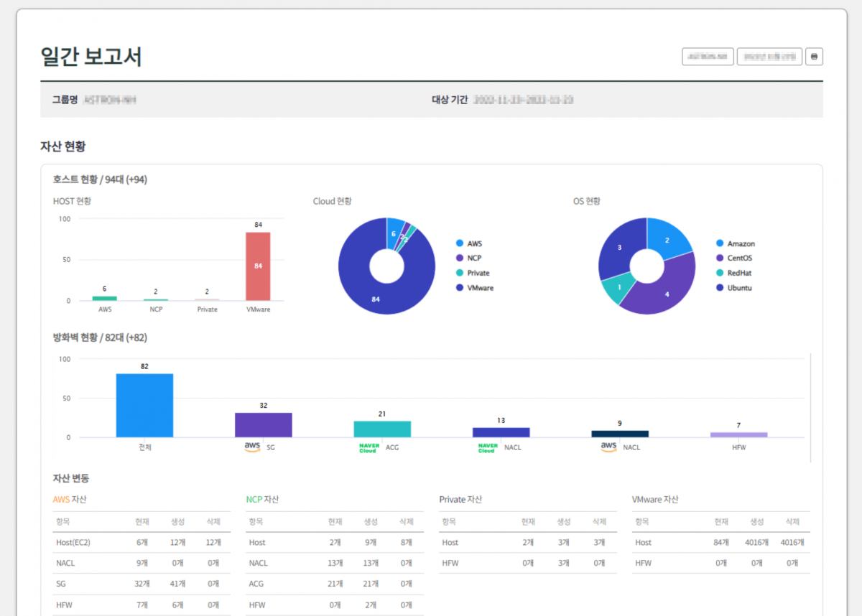Click the HOST 현황 chart title

click(72, 201)
